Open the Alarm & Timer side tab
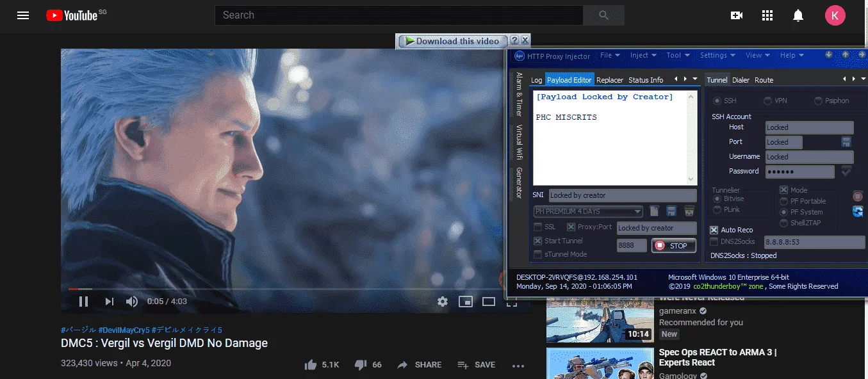The image size is (868, 379). (x=520, y=93)
